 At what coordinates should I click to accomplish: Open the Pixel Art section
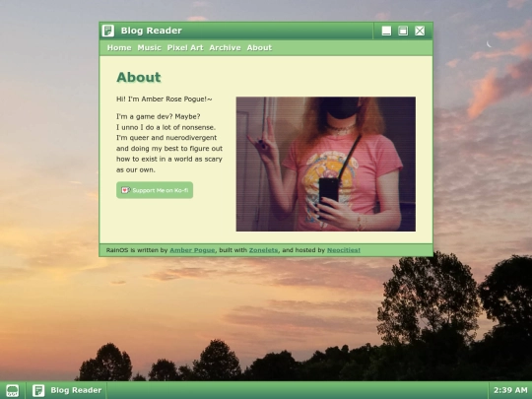pyautogui.click(x=185, y=48)
